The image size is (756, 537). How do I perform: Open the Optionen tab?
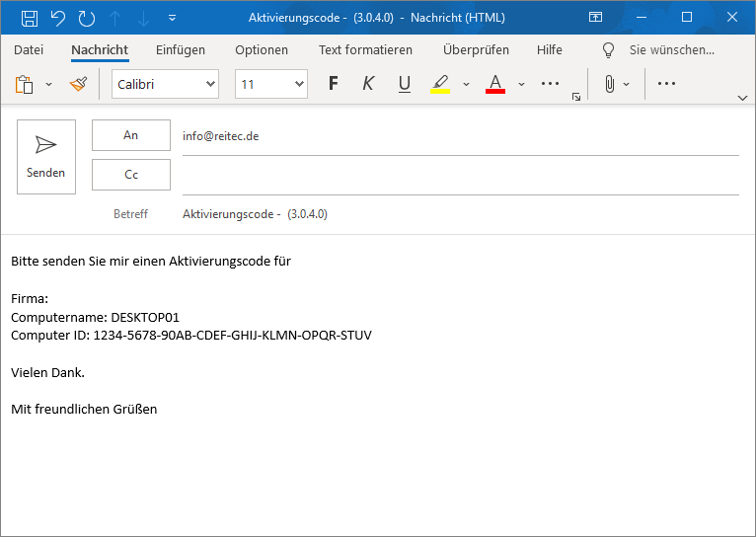[262, 50]
